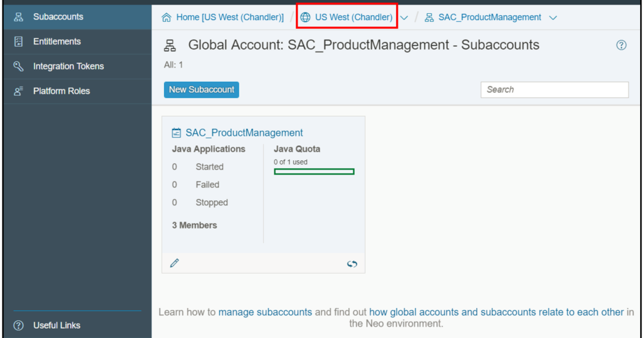Open Useful Links in the sidebar
The width and height of the screenshot is (644, 338).
[x=77, y=325]
